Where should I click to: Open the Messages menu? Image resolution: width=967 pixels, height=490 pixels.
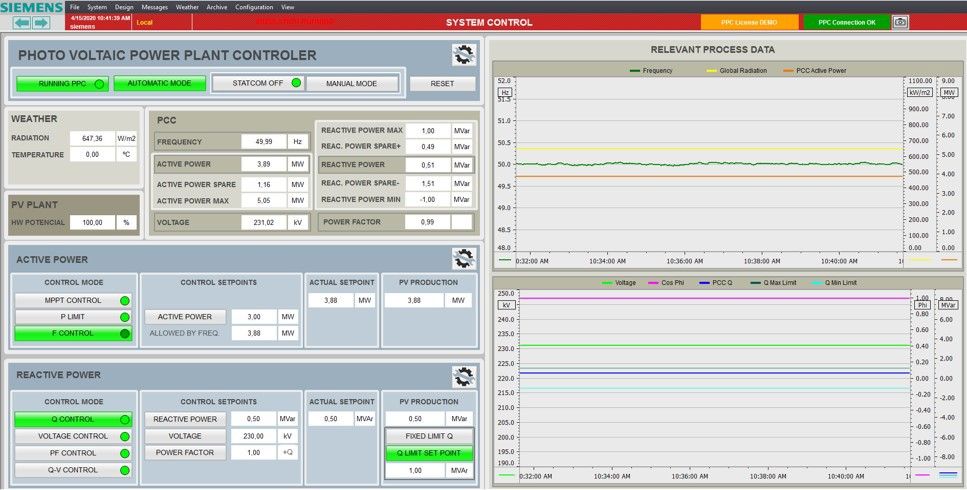[x=155, y=7]
